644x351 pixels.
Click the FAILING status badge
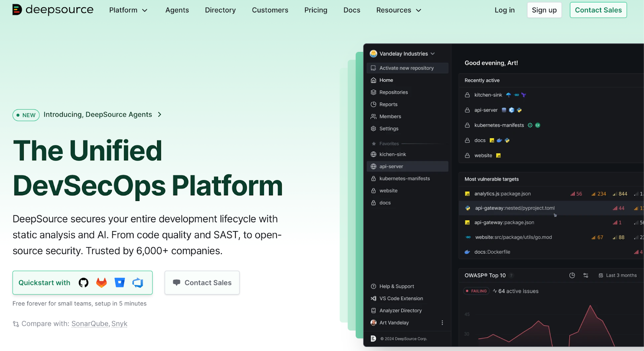coord(476,291)
